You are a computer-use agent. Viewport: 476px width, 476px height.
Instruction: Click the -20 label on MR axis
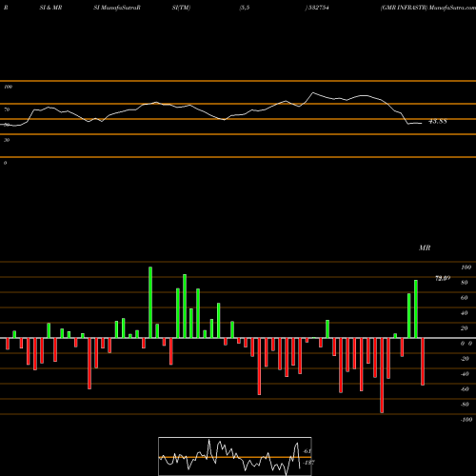(465, 359)
